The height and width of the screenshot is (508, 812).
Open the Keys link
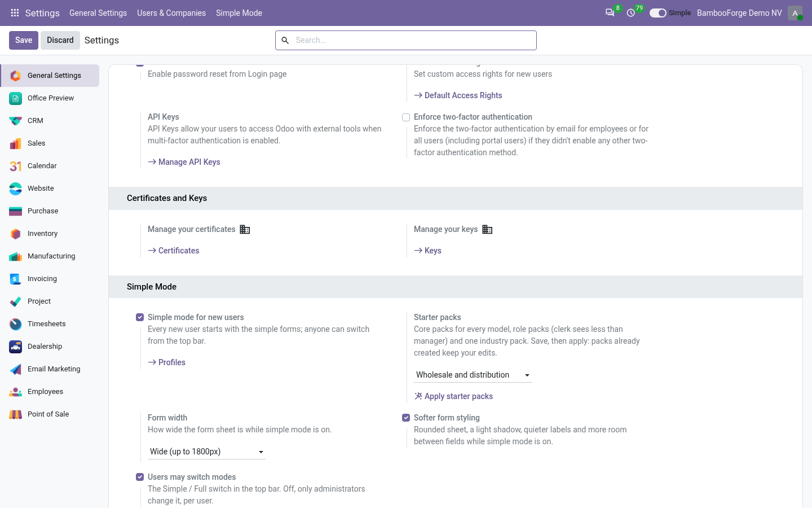click(427, 251)
